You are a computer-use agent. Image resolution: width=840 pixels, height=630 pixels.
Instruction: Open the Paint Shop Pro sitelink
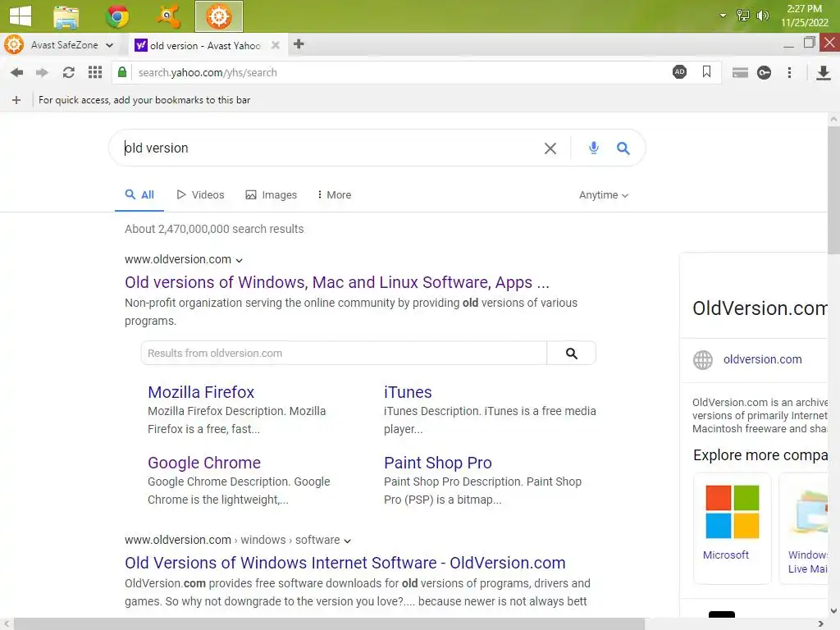pos(438,463)
